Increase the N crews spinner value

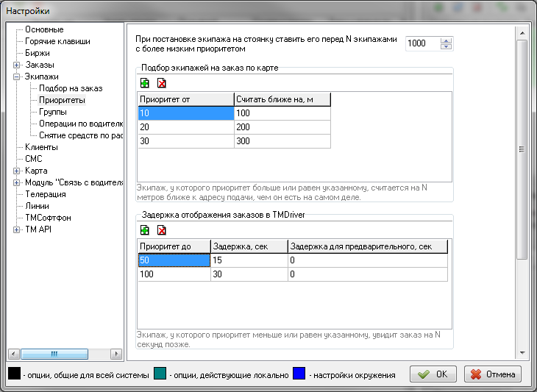pyautogui.click(x=446, y=40)
